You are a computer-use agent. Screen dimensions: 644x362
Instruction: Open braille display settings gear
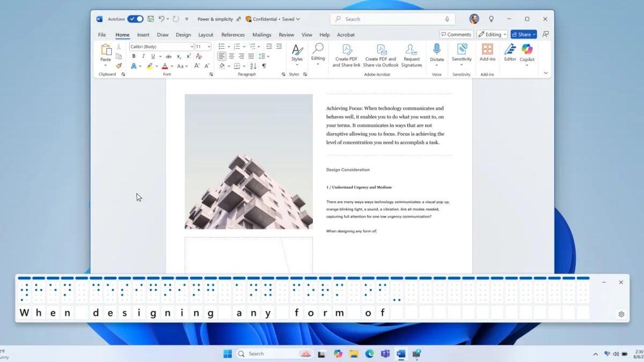pos(621,314)
